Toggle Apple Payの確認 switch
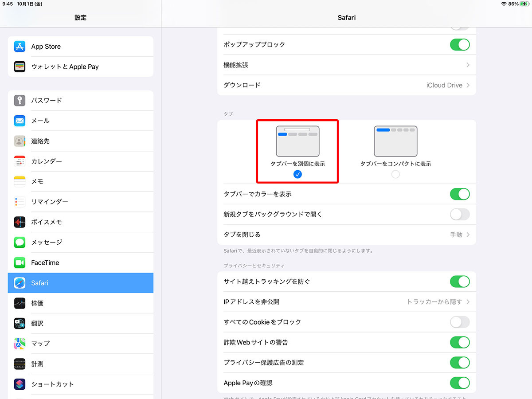 [460, 383]
